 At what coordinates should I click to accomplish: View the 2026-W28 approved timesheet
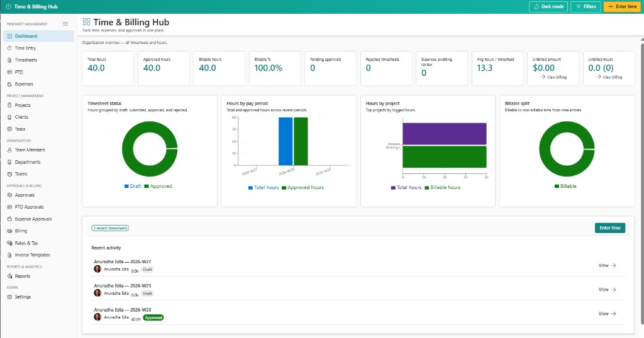pos(607,313)
